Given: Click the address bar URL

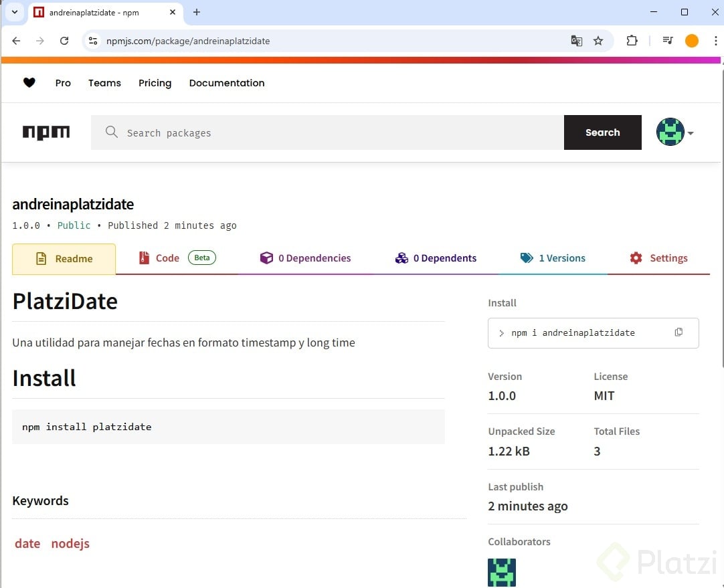Looking at the screenshot, I should point(188,41).
